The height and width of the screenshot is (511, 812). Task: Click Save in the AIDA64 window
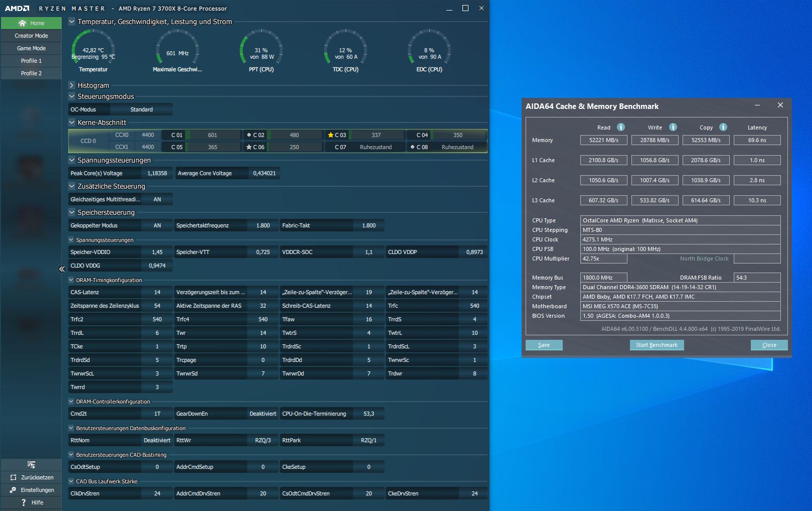(544, 345)
